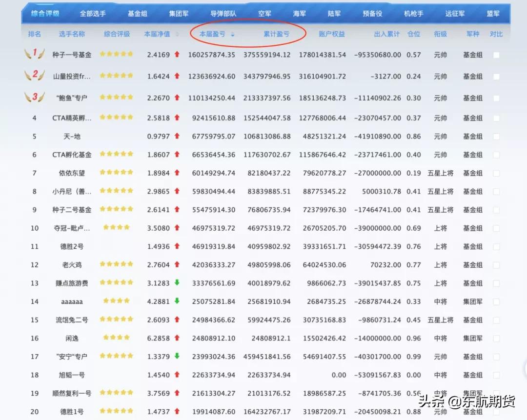Click the five-star rating of 老火鸡
This screenshot has width=527, height=420.
point(117,264)
